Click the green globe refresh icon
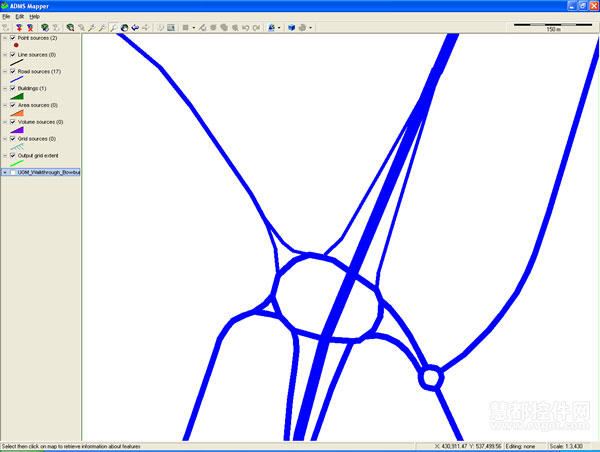Image resolution: width=600 pixels, height=452 pixels. [x=45, y=28]
